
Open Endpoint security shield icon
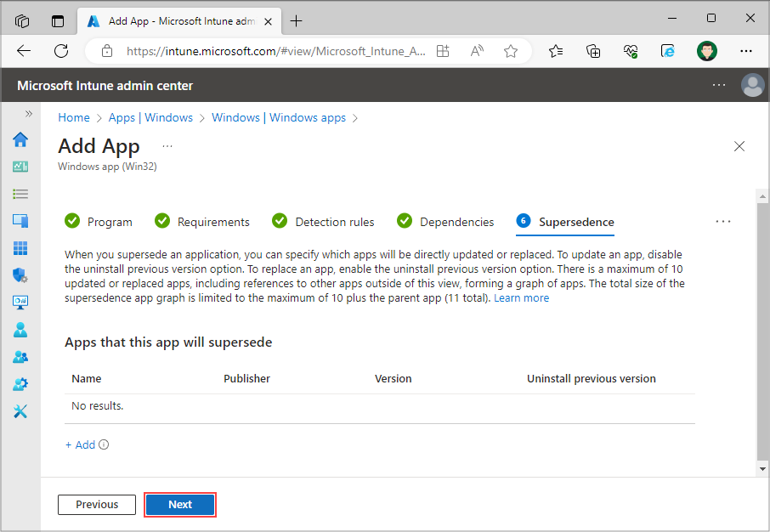click(x=20, y=275)
